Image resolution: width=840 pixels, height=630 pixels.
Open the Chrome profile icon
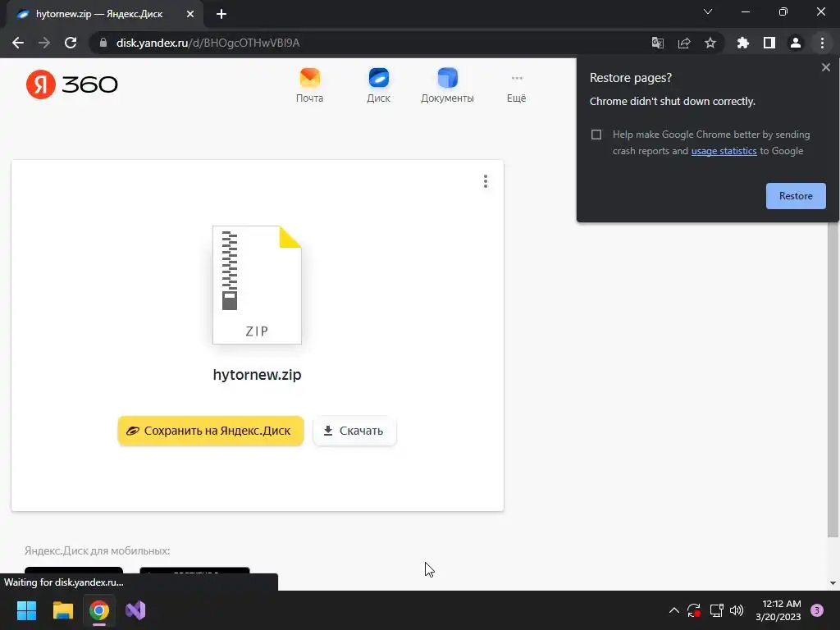[796, 43]
